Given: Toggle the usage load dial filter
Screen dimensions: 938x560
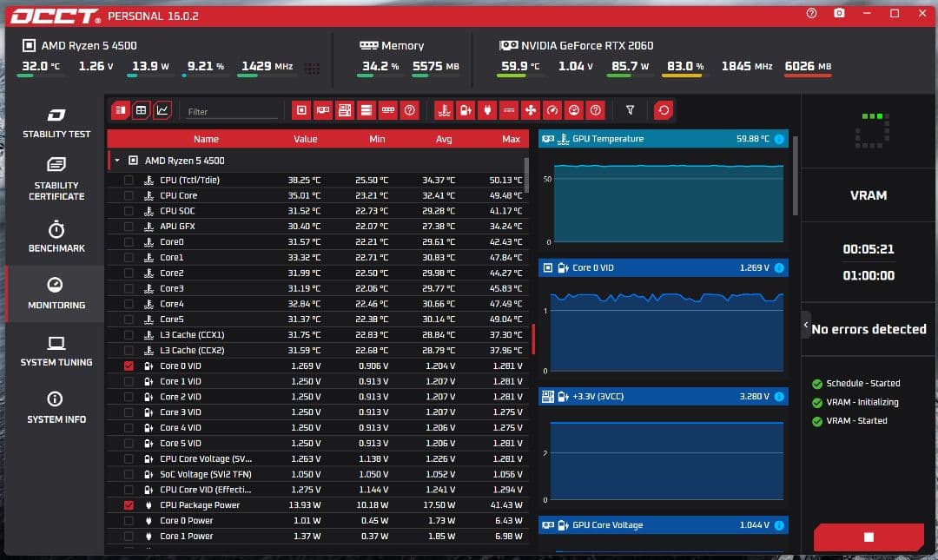Looking at the screenshot, I should point(574,110).
